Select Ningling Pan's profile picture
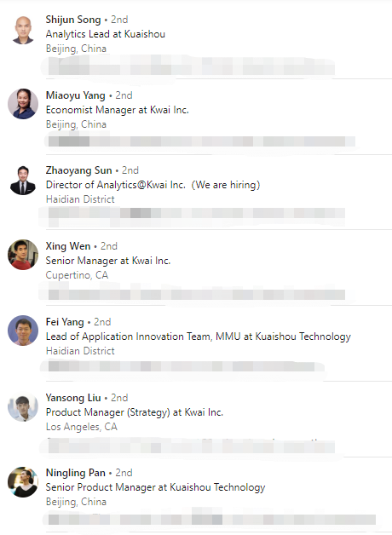The width and height of the screenshot is (392, 535). [x=23, y=482]
